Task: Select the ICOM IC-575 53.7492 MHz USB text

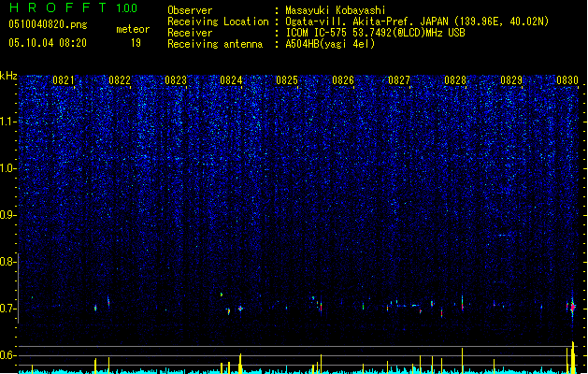Action: coord(376,33)
